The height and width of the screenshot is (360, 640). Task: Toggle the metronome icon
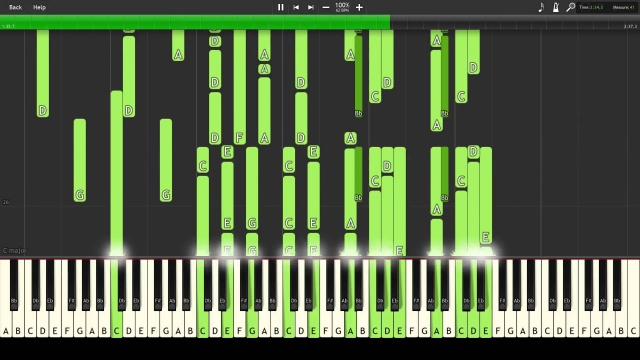click(556, 7)
